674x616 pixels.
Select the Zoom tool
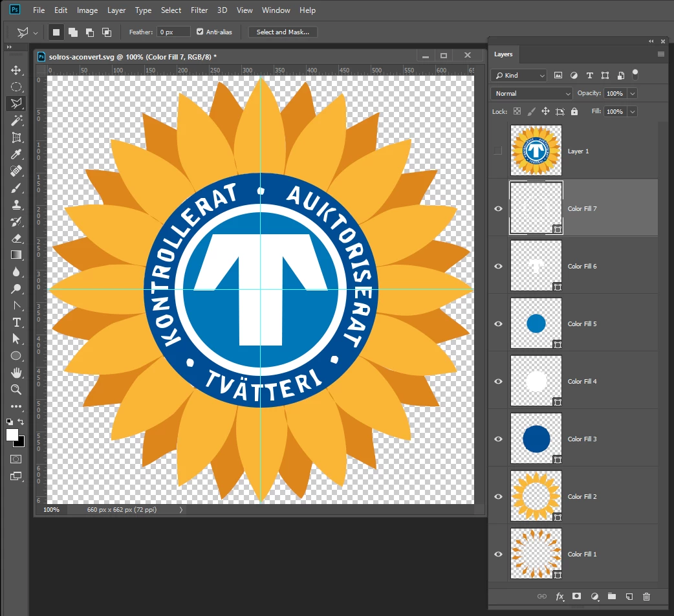pyautogui.click(x=16, y=390)
